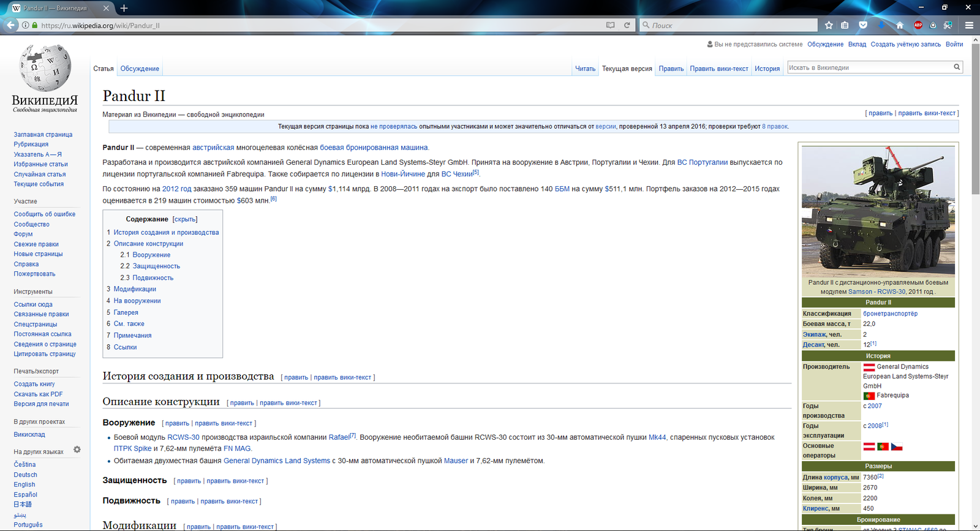Open 'Вклад' link in top bar
This screenshot has height=531, width=980.
point(857,44)
